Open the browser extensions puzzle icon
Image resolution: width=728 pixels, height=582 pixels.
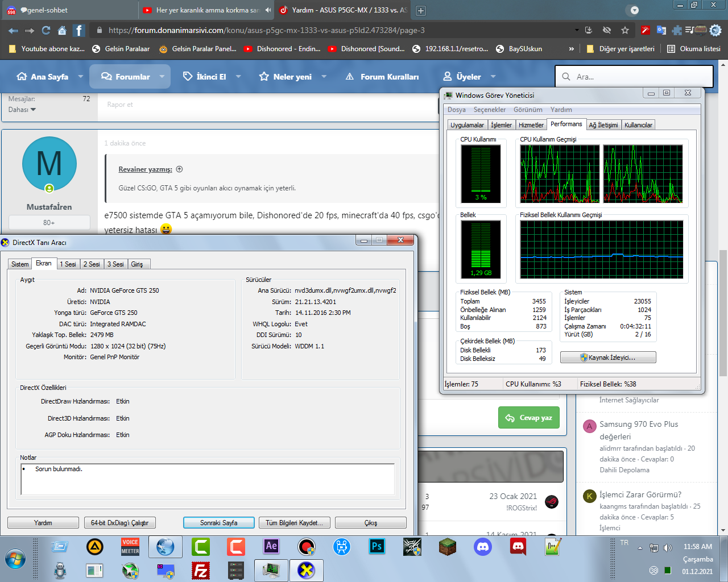click(677, 30)
